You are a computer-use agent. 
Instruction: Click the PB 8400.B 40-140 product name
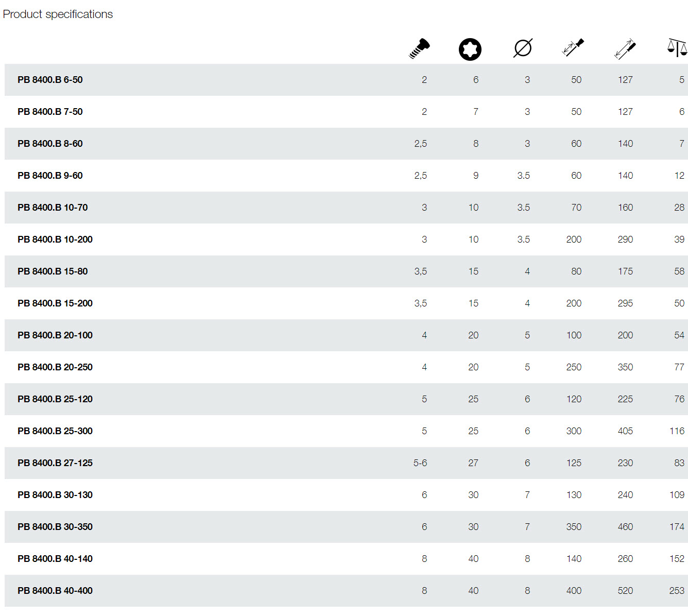[x=55, y=559]
